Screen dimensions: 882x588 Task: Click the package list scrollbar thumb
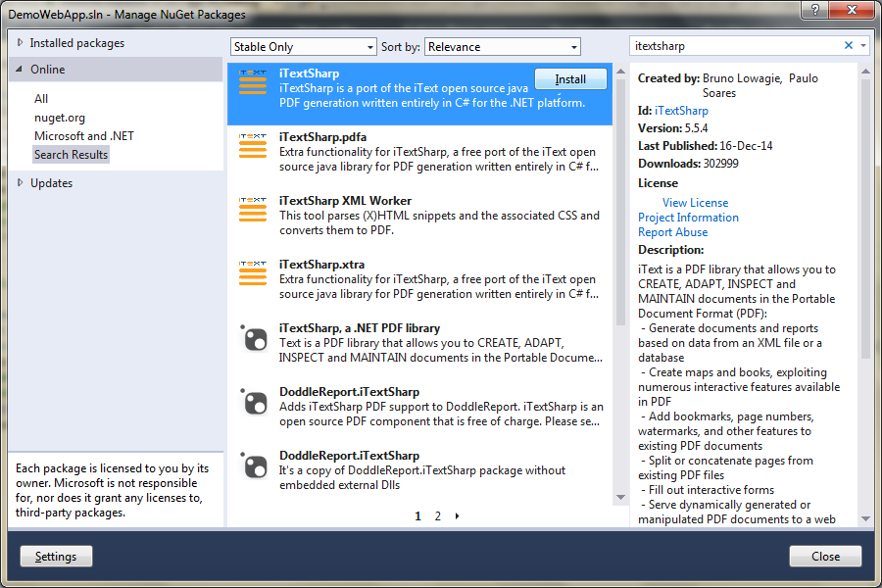621,203
